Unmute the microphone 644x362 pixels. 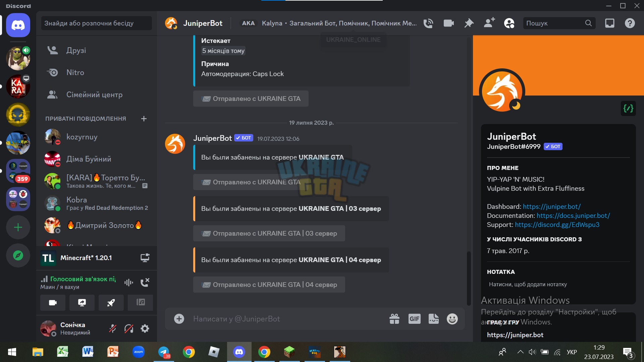113,328
